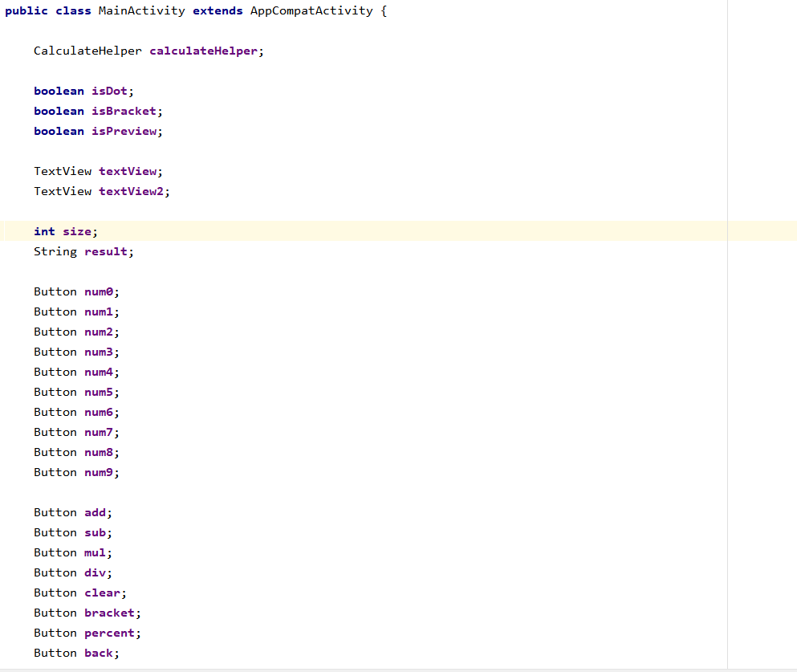
Task: Click the textView2 field declaration
Action: (x=131, y=191)
